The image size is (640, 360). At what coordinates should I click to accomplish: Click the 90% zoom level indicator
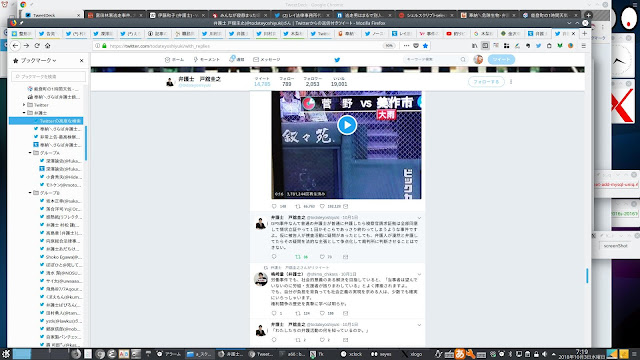[x=389, y=46]
